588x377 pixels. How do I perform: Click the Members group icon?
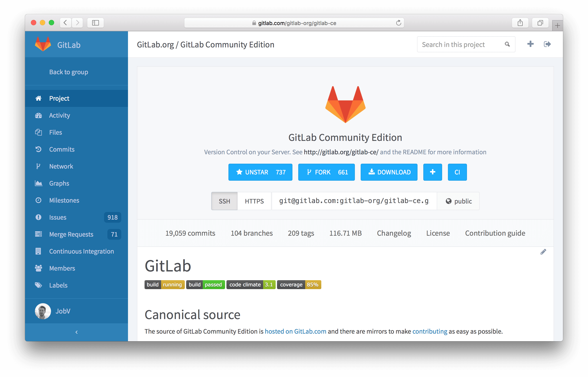(x=38, y=268)
